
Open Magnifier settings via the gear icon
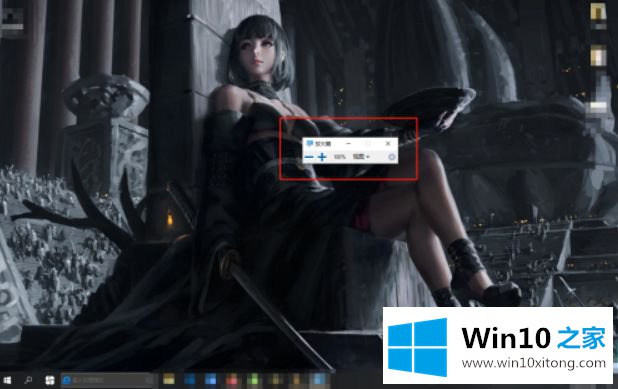[x=391, y=157]
